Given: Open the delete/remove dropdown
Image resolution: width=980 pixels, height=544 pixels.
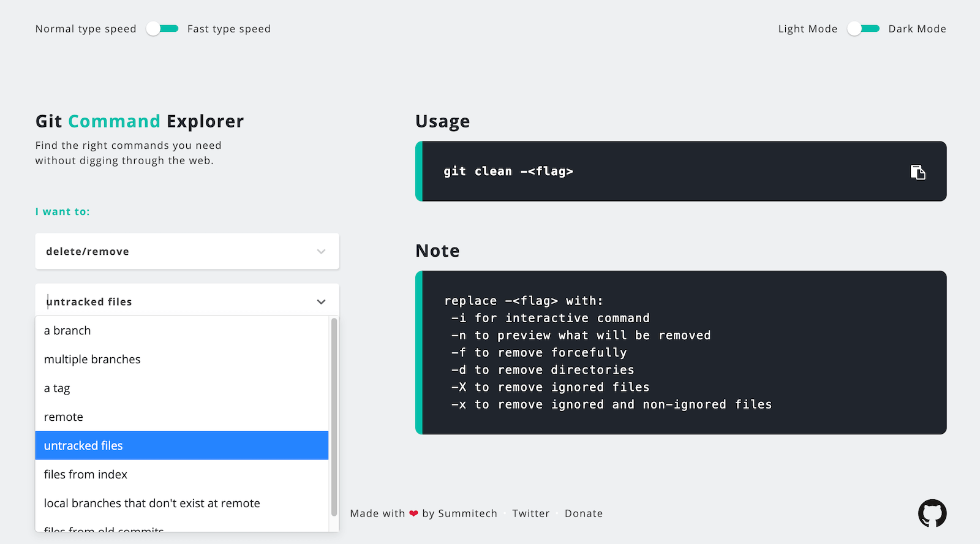Looking at the screenshot, I should coord(187,251).
